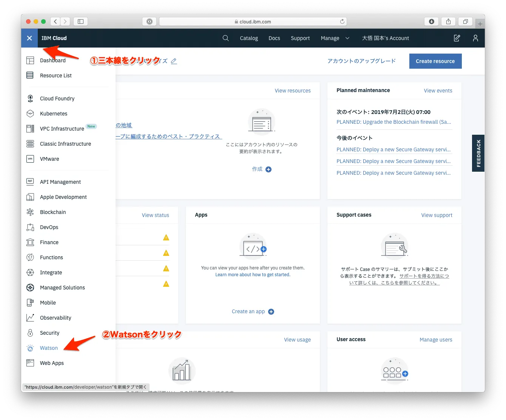Open PLANNED: Upgrade the Blockchain firewall link
The width and height of the screenshot is (506, 420).
[394, 122]
